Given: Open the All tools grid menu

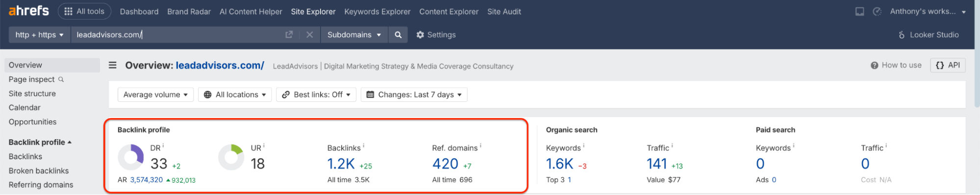Looking at the screenshot, I should click(84, 11).
